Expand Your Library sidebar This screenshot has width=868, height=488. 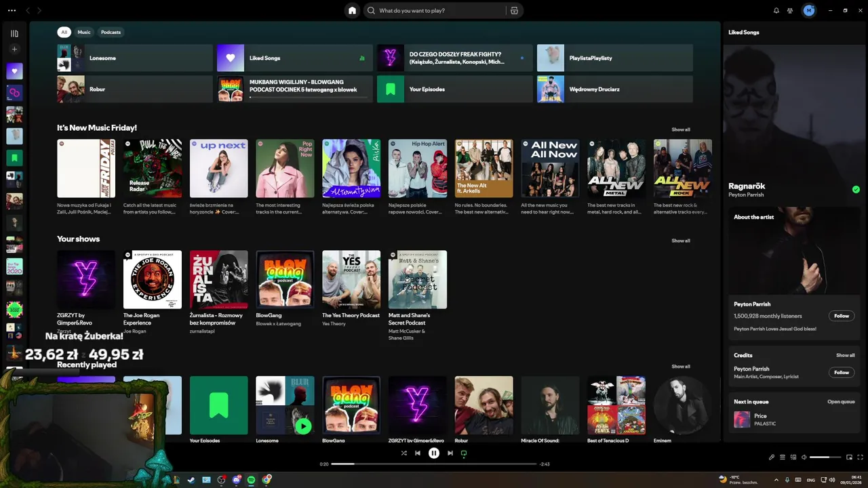tap(14, 33)
